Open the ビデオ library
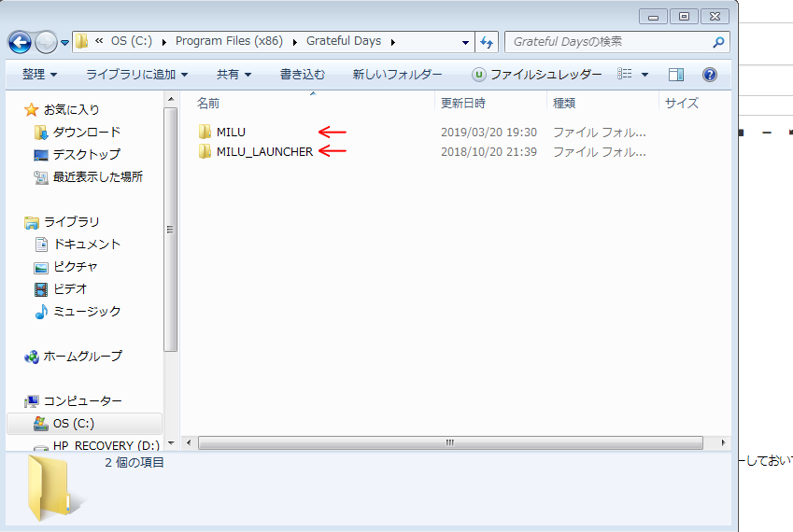 point(70,288)
